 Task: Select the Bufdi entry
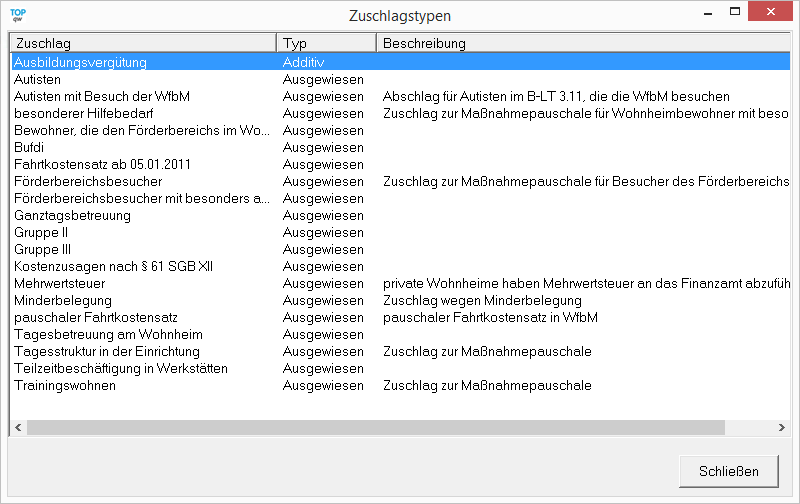point(29,147)
